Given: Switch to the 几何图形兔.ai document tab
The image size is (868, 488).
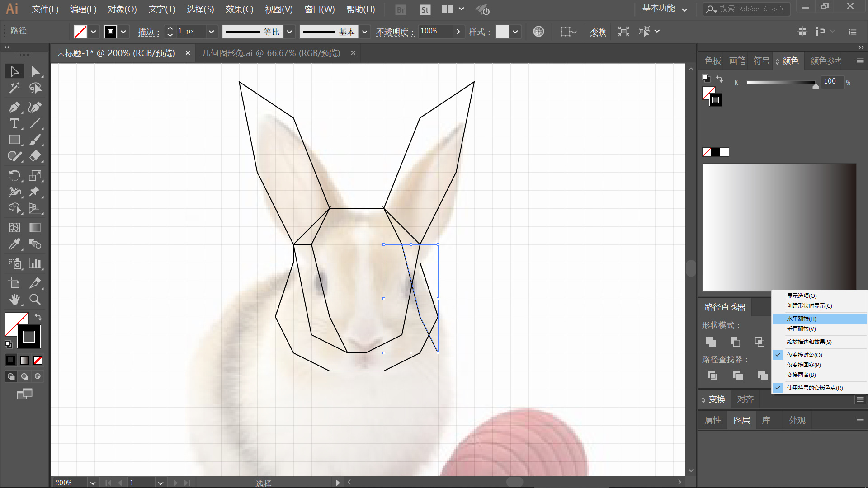Looking at the screenshot, I should (271, 53).
